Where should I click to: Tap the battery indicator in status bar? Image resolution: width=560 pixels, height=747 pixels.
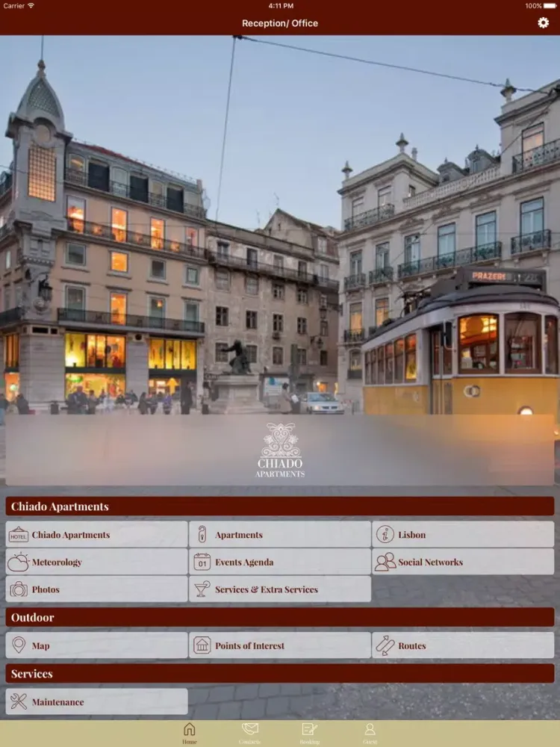coord(550,6)
